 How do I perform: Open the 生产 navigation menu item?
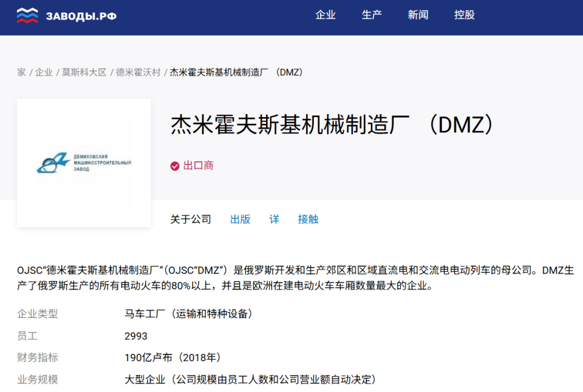click(372, 15)
